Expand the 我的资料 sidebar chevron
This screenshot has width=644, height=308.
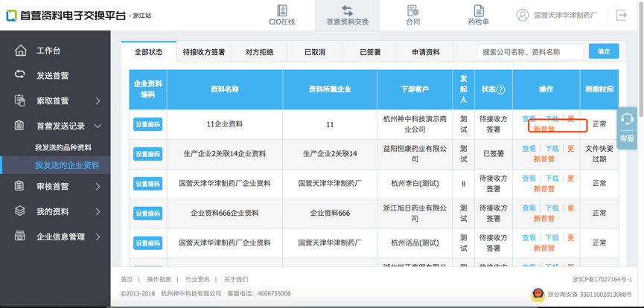tap(98, 212)
